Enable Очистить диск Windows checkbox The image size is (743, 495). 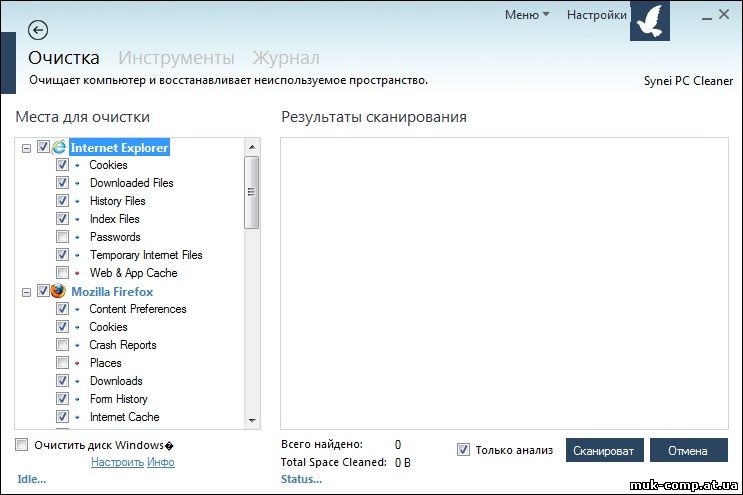(x=22, y=444)
